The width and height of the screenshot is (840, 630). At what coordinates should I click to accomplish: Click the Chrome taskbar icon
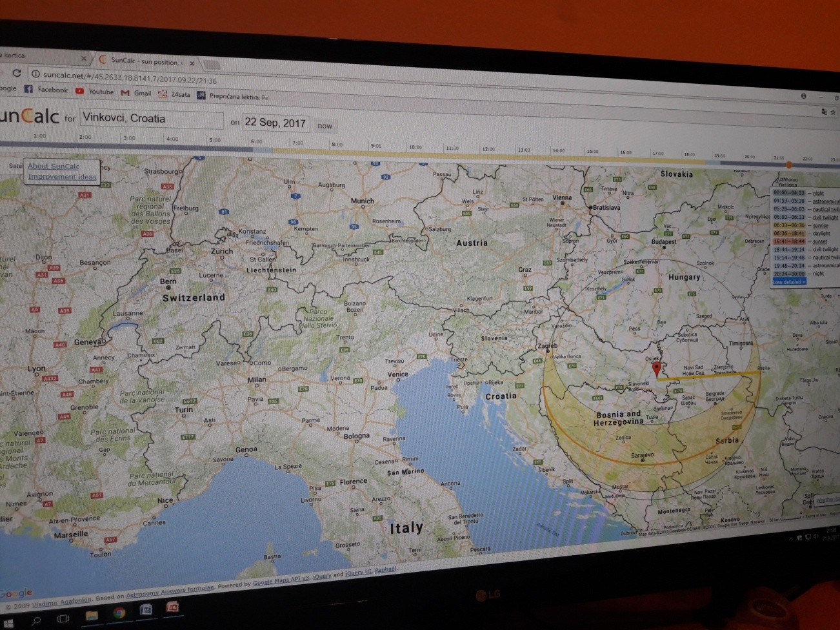pyautogui.click(x=119, y=613)
